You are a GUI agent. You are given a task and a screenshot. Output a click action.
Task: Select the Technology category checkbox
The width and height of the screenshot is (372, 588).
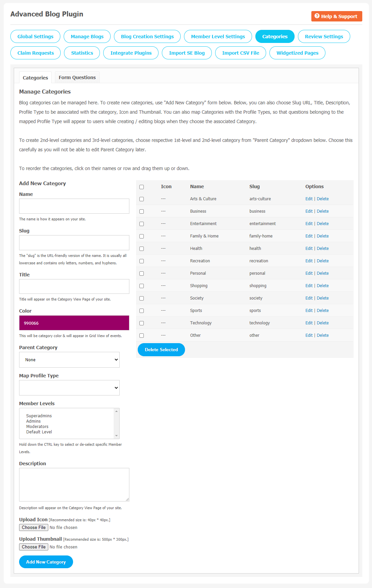[141, 323]
